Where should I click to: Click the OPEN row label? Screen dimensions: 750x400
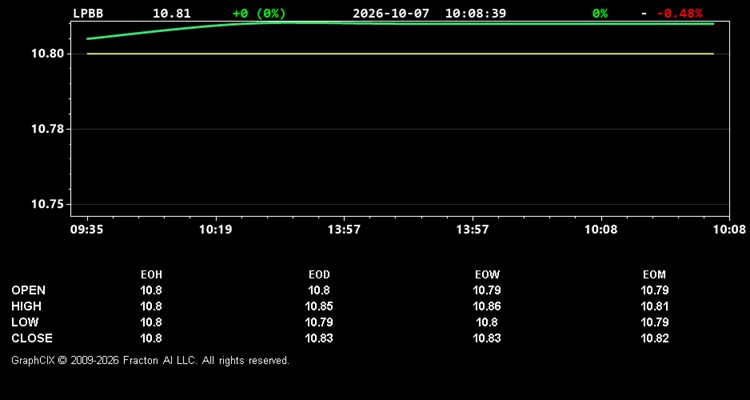[29, 290]
